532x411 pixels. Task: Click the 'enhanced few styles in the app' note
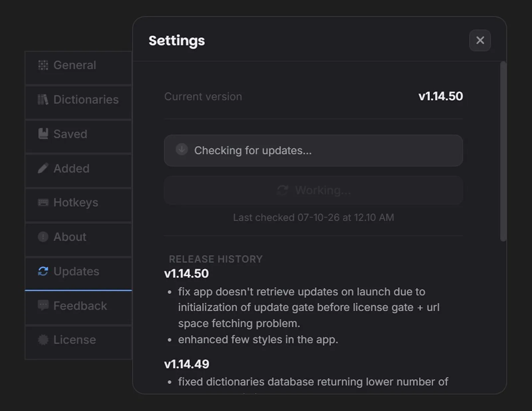click(258, 340)
